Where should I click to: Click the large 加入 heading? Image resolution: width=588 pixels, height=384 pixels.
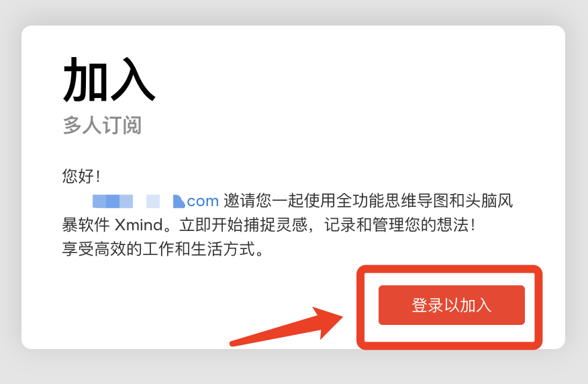click(x=109, y=79)
